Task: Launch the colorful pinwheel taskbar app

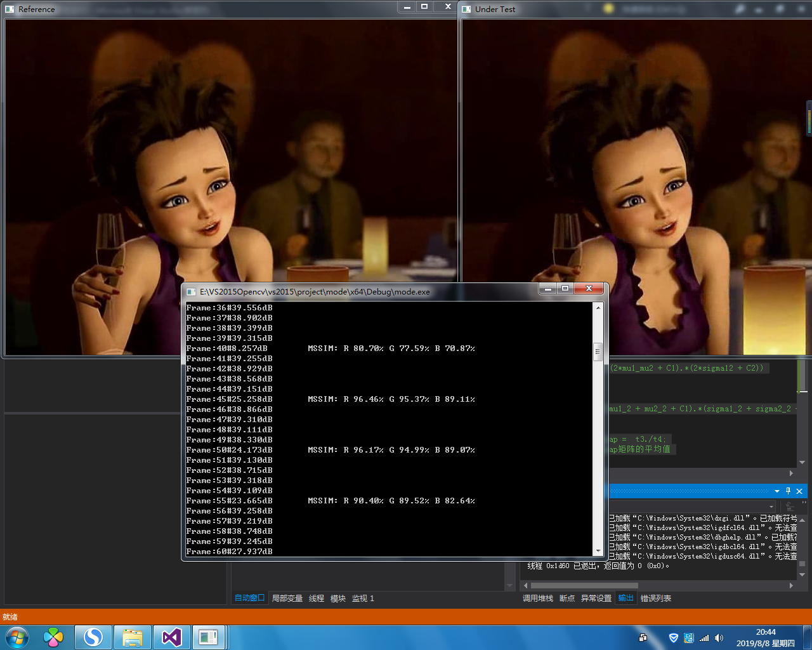Action: click(x=53, y=637)
